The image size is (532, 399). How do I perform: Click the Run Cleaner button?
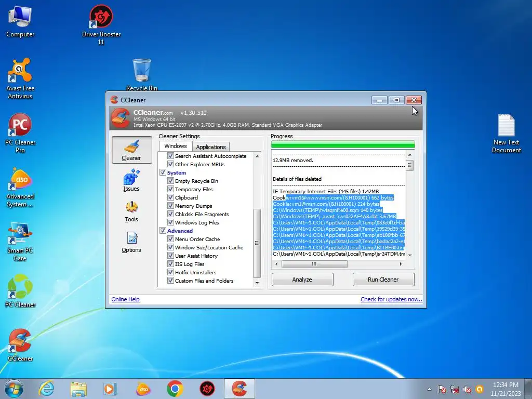(x=383, y=280)
